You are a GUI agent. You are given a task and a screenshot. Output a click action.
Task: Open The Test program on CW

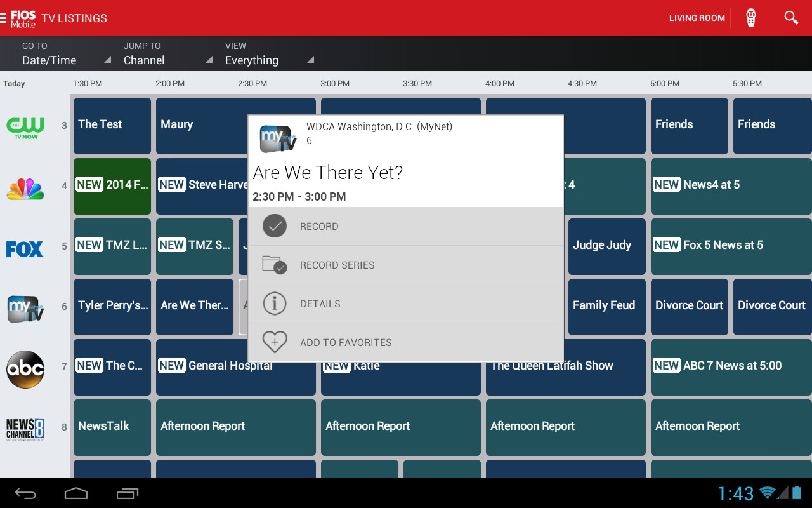coord(112,126)
